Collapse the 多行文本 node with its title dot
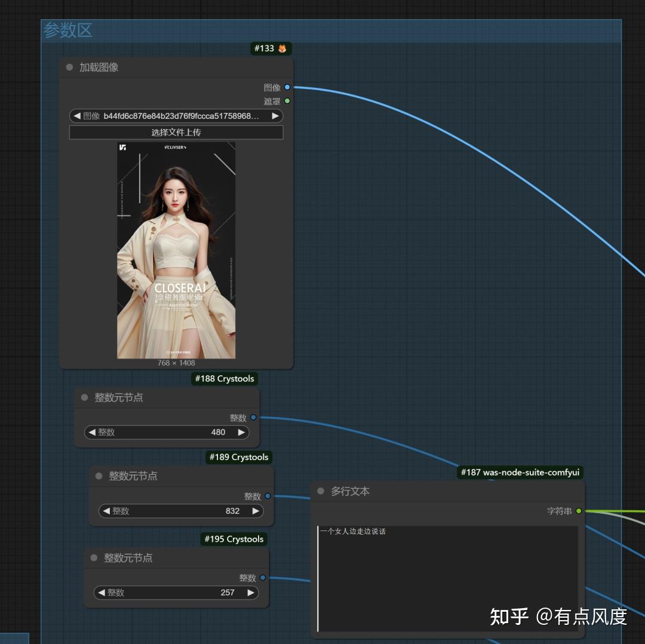Screen dimensions: 645x644 click(x=321, y=492)
